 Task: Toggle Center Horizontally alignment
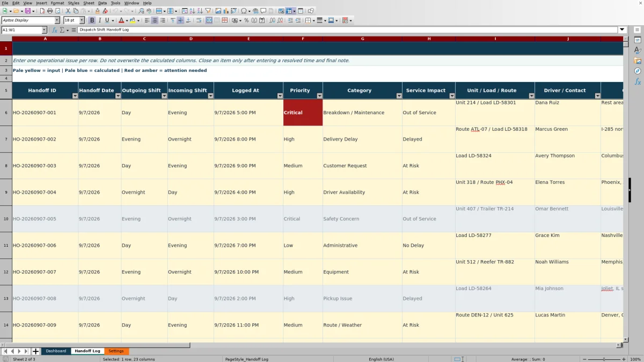[x=155, y=20]
